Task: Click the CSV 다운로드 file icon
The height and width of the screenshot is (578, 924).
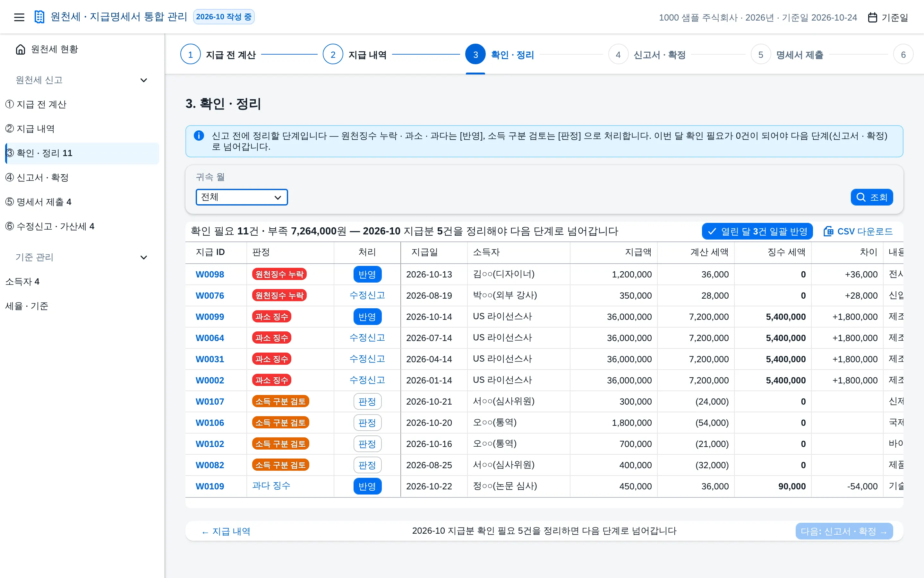Action: click(x=828, y=231)
